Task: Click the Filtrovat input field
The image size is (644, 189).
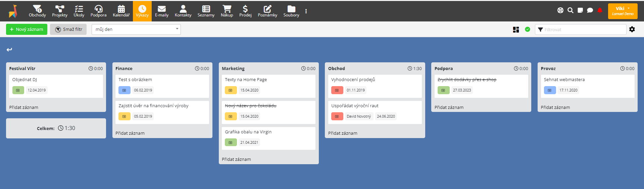Action: (x=581, y=29)
